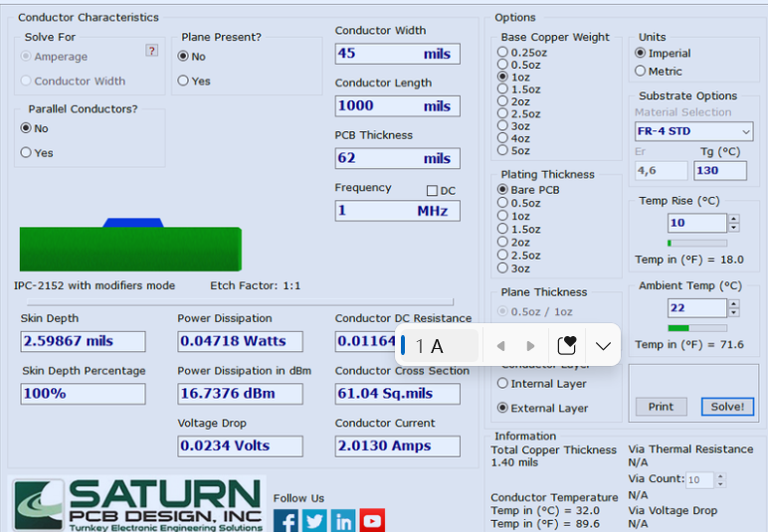Click the red help question mark icon
The height and width of the screenshot is (532, 768).
click(x=152, y=51)
